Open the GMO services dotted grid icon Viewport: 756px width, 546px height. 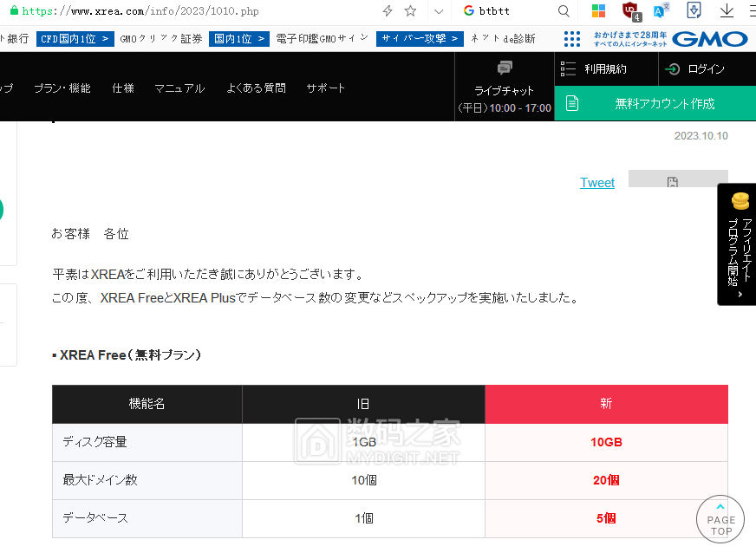[572, 39]
